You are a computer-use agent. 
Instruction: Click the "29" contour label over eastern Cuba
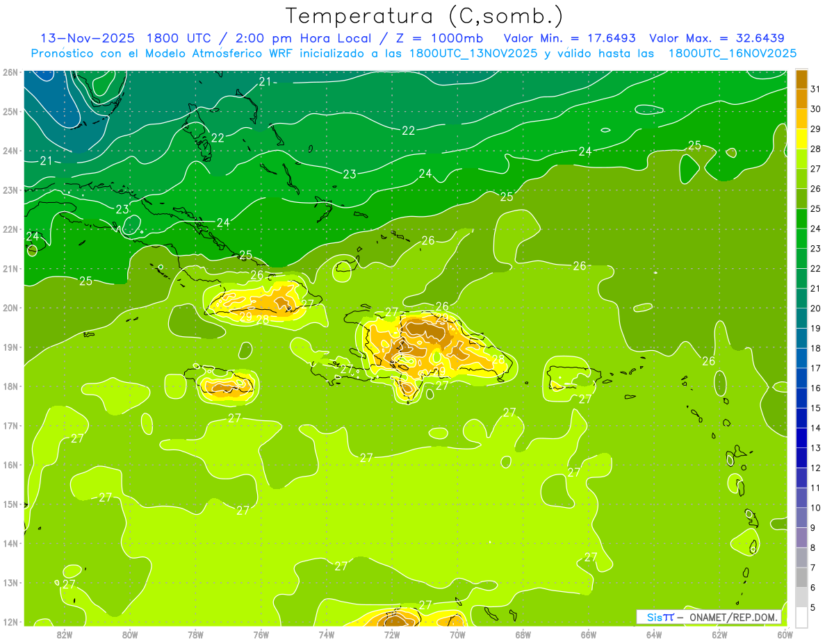coord(245,317)
